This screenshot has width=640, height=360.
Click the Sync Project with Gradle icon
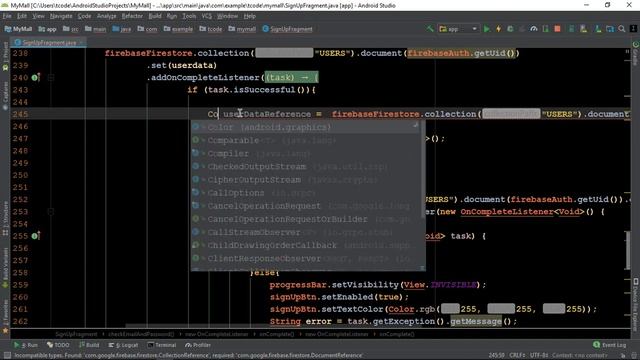[x=572, y=29]
